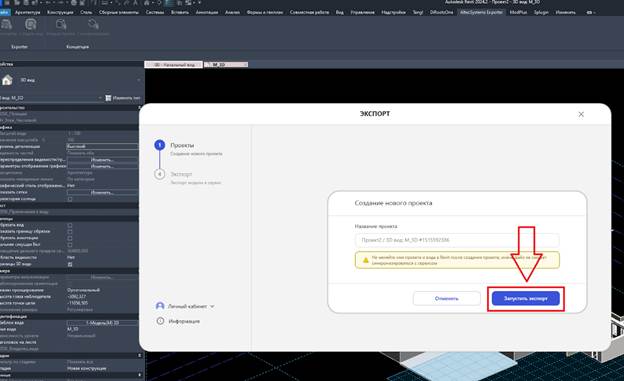Open the 'Аннотации' ribbon tab
Viewport: 624px width, 381px height.
[x=207, y=12]
